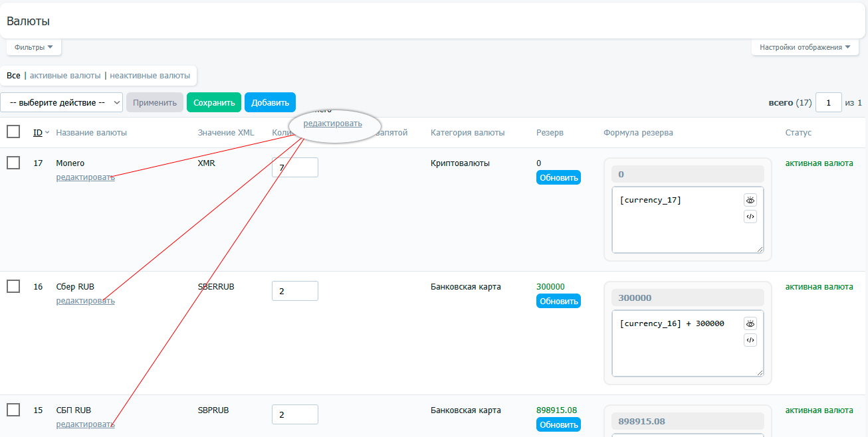Image resolution: width=868 pixels, height=437 pixels.
Task: Expand the Фильтры dropdown
Action: [x=34, y=48]
